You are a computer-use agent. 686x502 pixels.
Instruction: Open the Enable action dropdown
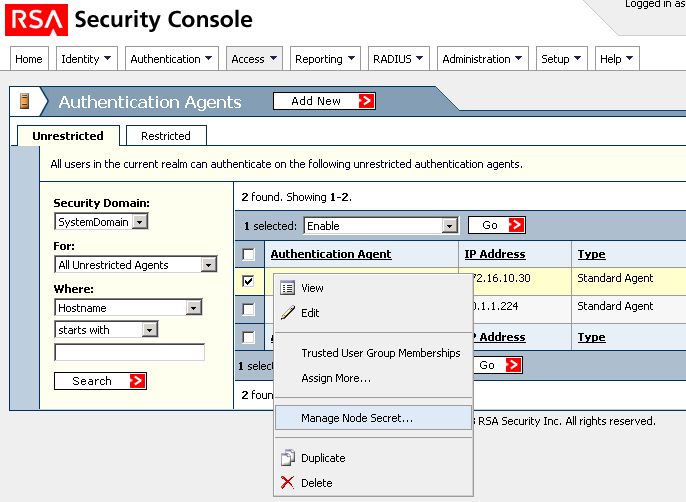click(381, 226)
